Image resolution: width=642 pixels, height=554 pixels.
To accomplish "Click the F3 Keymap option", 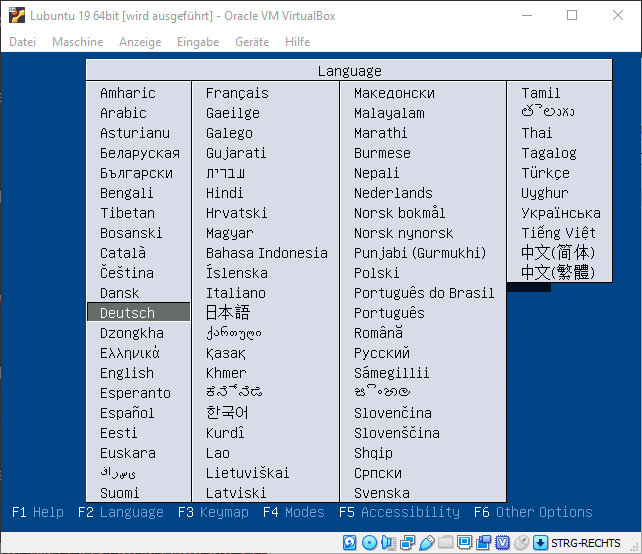I will coord(213,512).
